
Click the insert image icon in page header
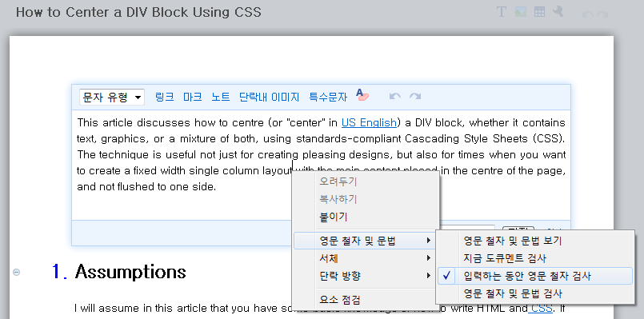tap(521, 12)
